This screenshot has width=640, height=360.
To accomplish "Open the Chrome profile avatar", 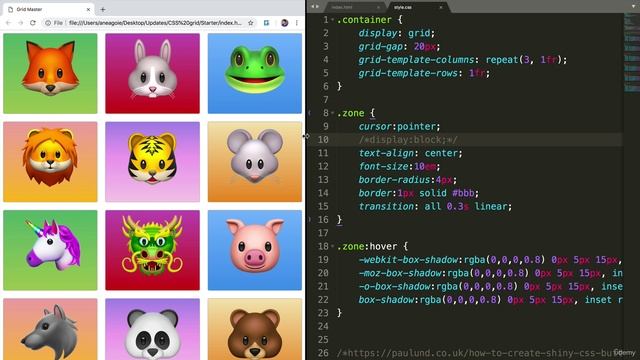I will pos(284,23).
